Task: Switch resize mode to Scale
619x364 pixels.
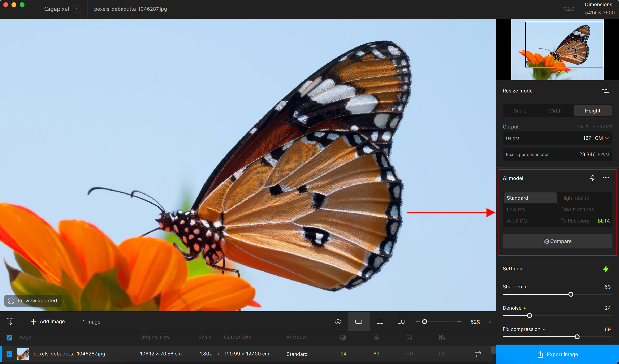Action: tap(520, 111)
